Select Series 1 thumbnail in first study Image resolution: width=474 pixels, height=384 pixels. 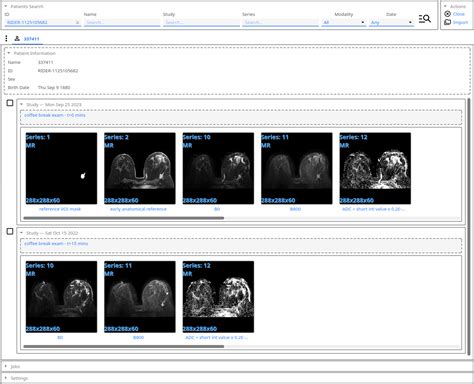click(61, 168)
